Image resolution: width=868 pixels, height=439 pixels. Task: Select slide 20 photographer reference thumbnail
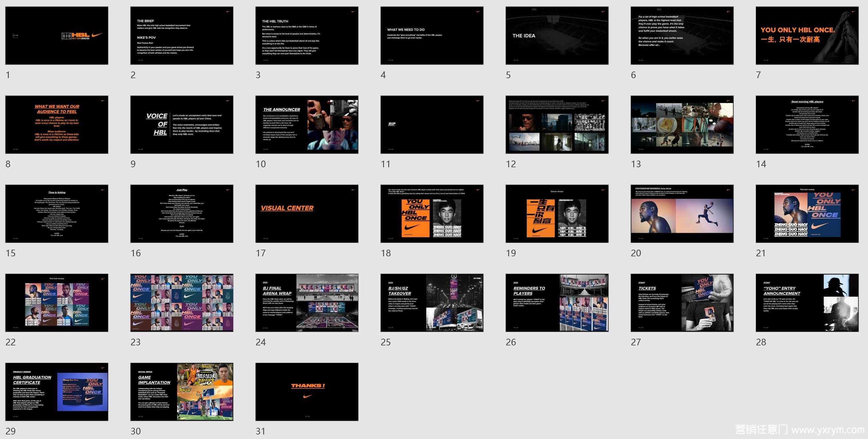tap(682, 213)
